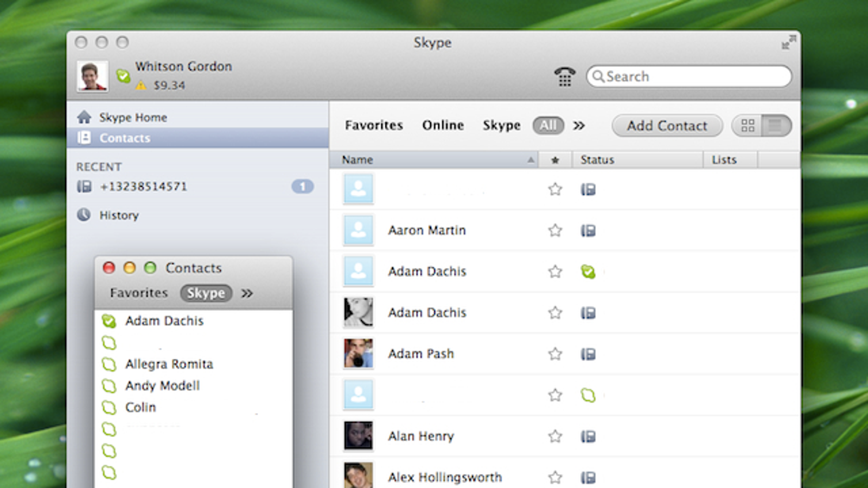Click the History clock icon
Viewport: 868px width, 488px height.
[x=84, y=215]
